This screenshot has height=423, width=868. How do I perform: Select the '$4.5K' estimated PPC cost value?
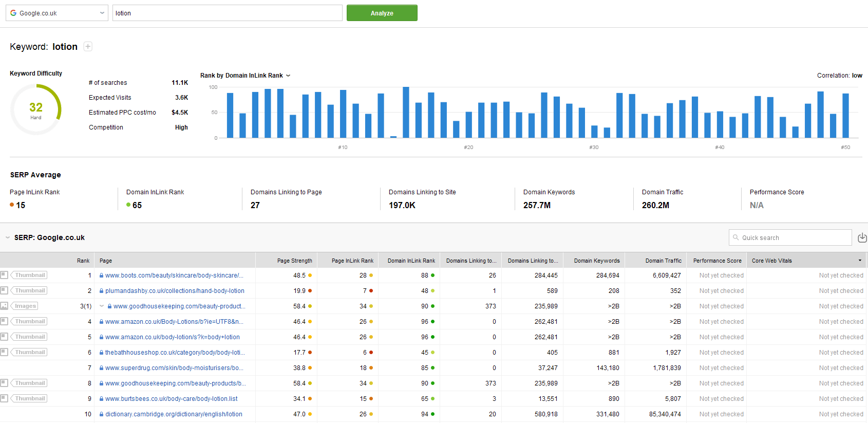[x=180, y=113]
